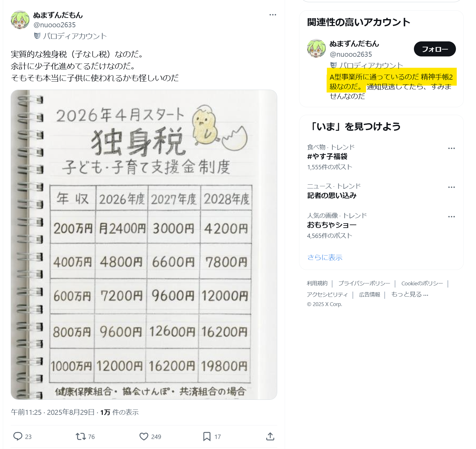Viewport: 476px width, 449px height.
Task: Open the sidebar avatar of ぬまずんだもん
Action: (x=316, y=48)
